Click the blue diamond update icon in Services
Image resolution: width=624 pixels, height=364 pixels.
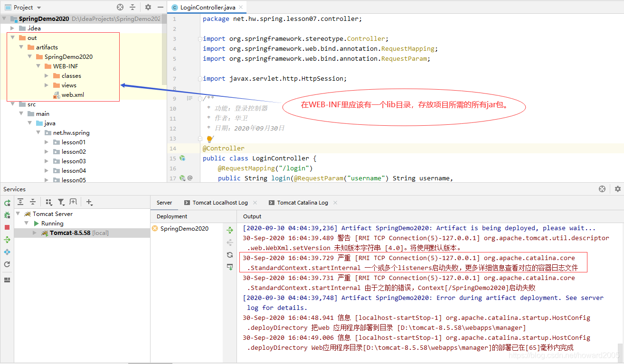click(x=7, y=252)
